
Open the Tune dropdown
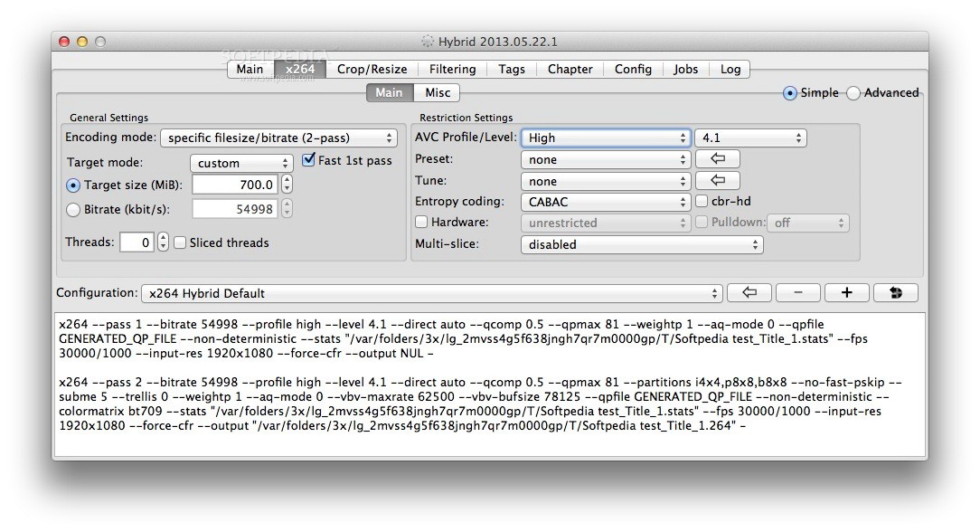(606, 181)
